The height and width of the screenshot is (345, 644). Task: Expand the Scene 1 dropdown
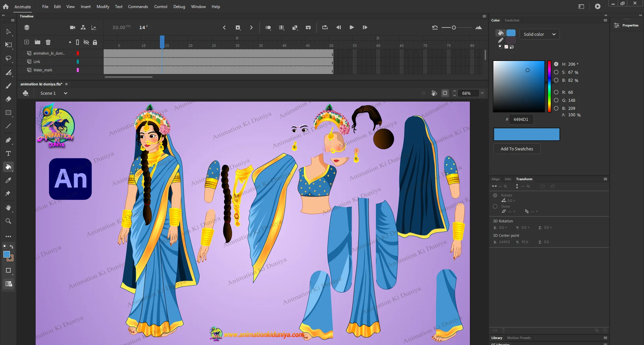point(66,93)
